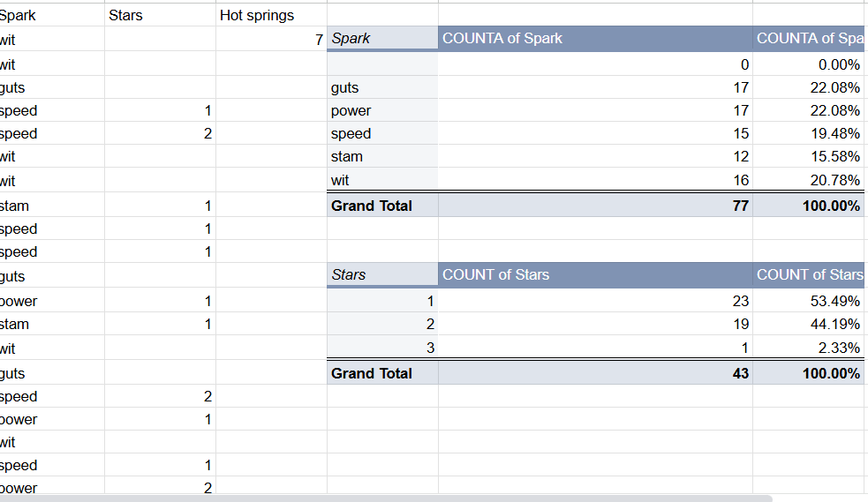
Task: Select count 17 in the guts pivot row
Action: [x=595, y=87]
